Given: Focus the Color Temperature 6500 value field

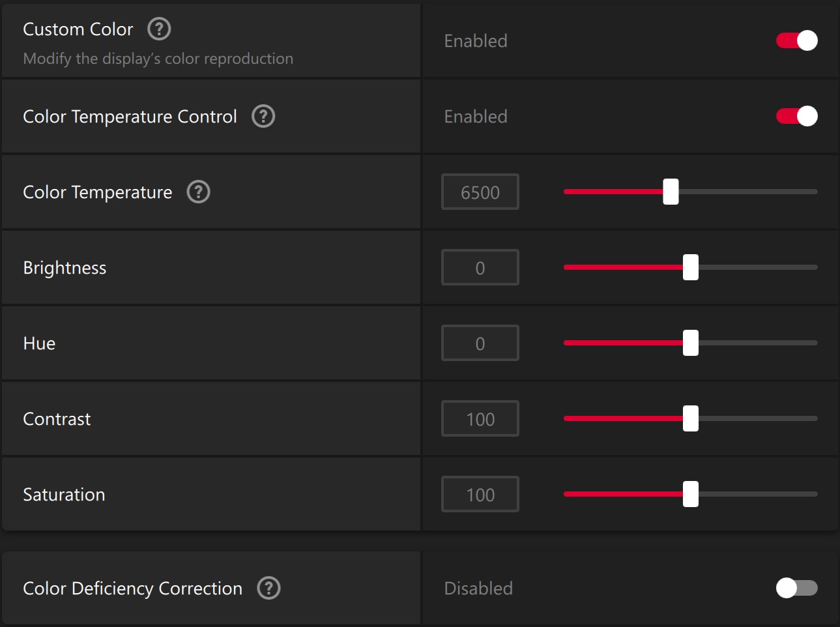Looking at the screenshot, I should pyautogui.click(x=480, y=192).
